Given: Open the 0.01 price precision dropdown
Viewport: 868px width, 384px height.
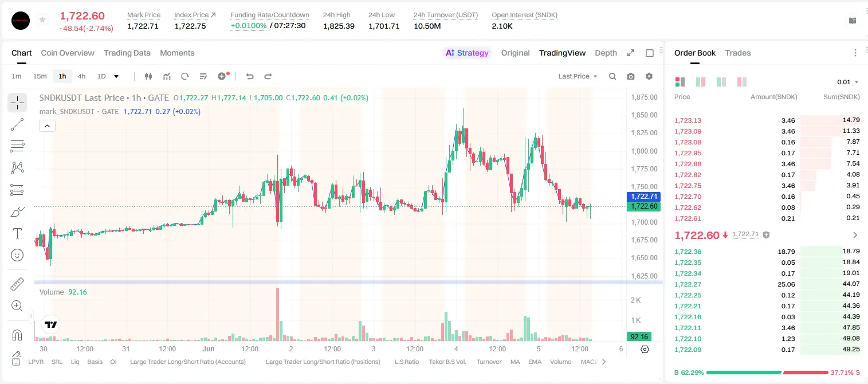Looking at the screenshot, I should tap(848, 82).
